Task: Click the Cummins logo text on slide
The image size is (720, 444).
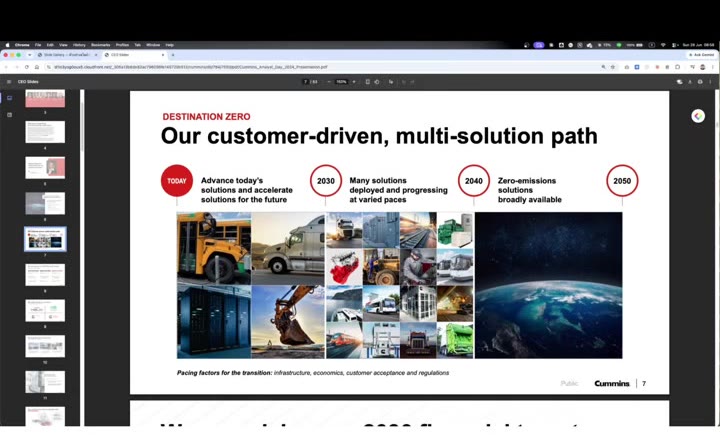Action: coord(612,383)
